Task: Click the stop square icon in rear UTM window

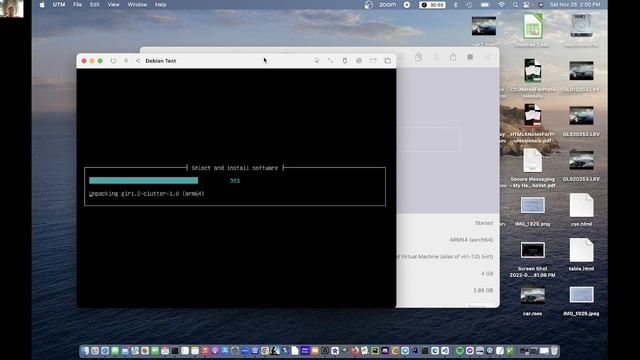Action: (470, 57)
